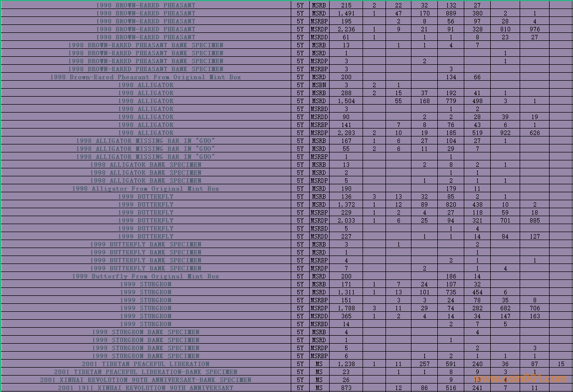Select the cell showing value 163
The image size is (573, 392).
coord(535,316)
